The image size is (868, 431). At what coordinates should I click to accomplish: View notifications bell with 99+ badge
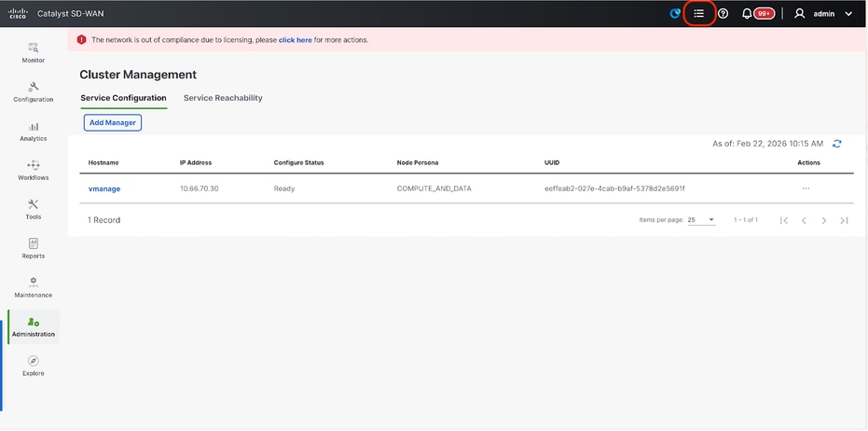758,14
